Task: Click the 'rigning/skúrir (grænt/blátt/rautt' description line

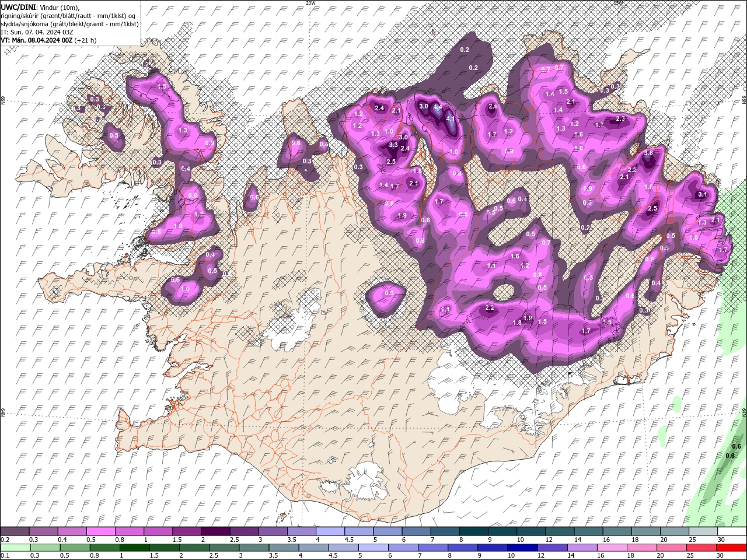Action: click(69, 16)
